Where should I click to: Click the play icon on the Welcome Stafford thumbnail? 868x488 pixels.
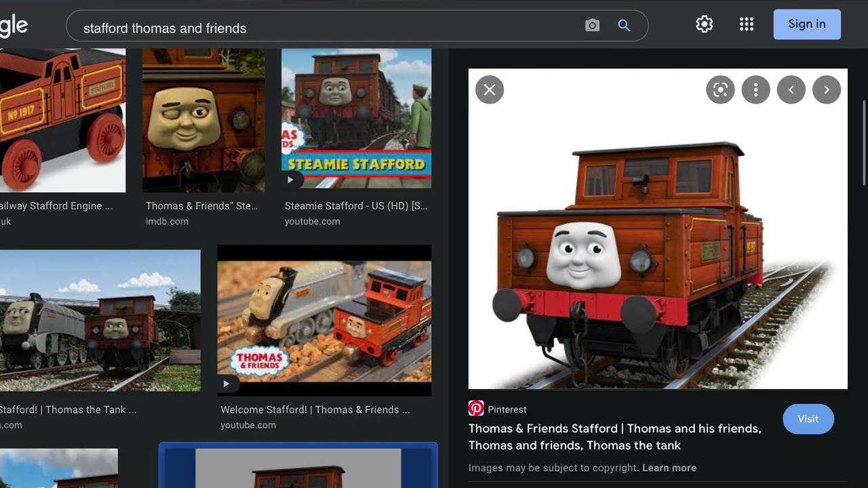tap(226, 384)
